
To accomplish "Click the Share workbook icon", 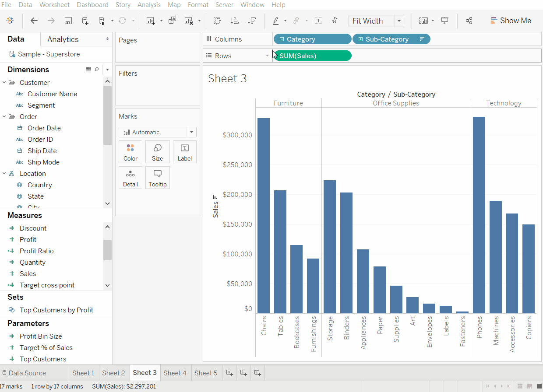I will tap(469, 21).
